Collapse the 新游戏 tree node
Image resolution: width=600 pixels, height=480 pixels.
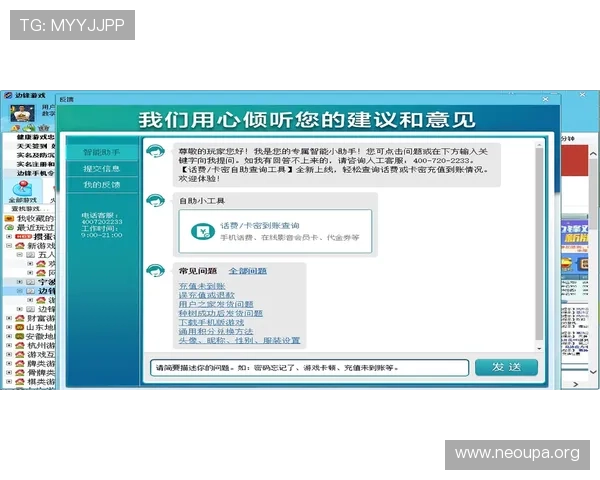(9, 245)
